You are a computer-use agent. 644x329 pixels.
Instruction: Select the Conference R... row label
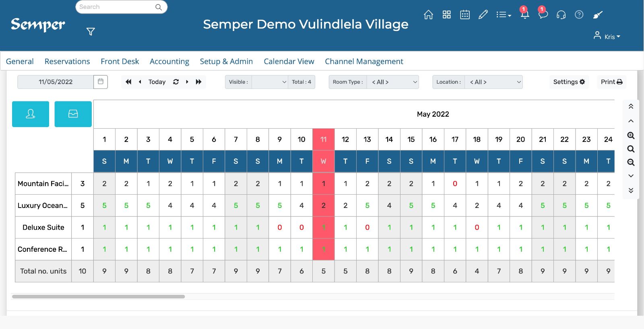point(43,249)
